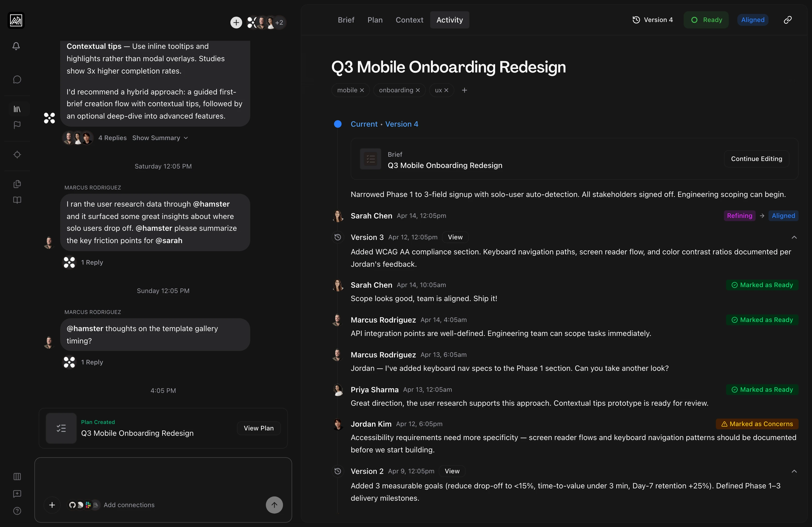Click the help question mark icon
The width and height of the screenshot is (812, 527).
click(17, 511)
